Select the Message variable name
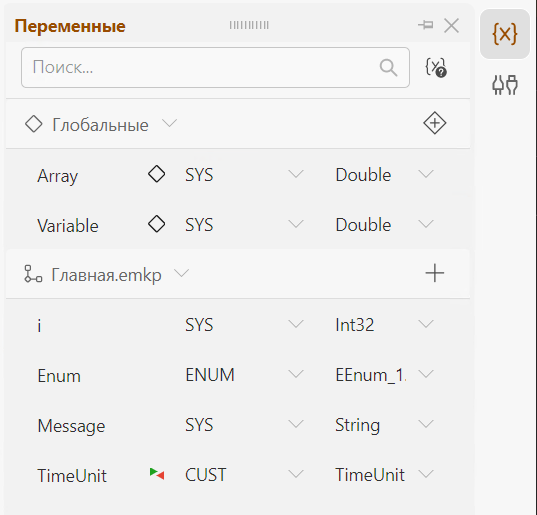Image resolution: width=537 pixels, height=515 pixels. tap(71, 426)
